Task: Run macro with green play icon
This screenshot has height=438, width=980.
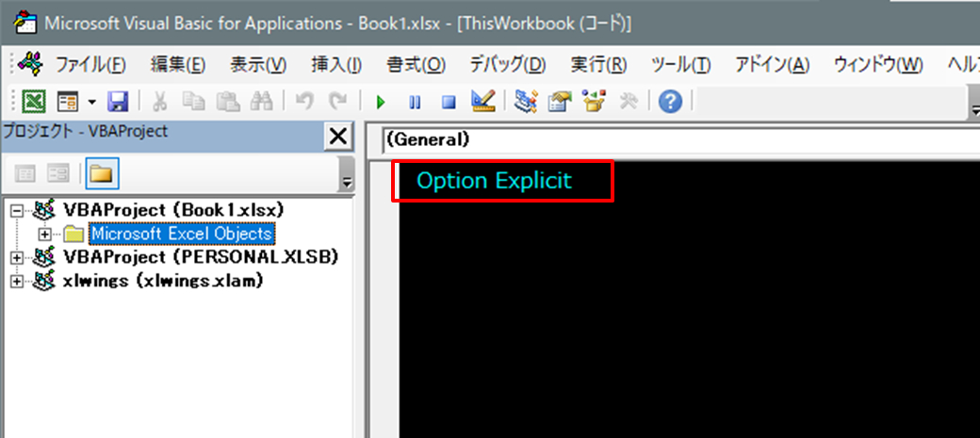Action: tap(381, 102)
